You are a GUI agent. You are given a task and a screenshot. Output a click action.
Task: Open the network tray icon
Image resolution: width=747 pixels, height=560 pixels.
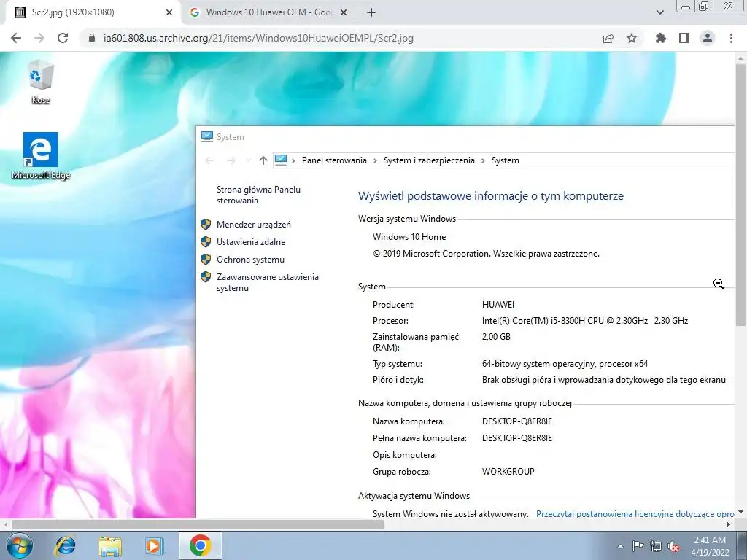point(656,546)
